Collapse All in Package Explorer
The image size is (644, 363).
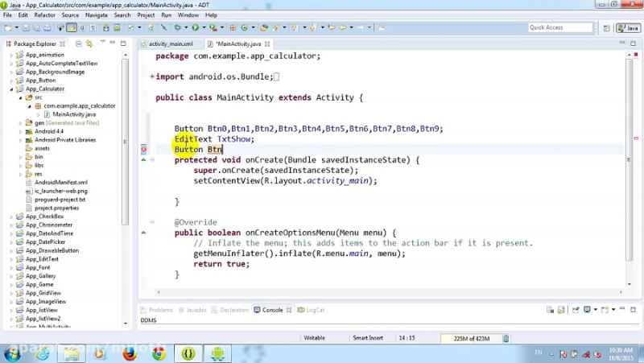78,43
